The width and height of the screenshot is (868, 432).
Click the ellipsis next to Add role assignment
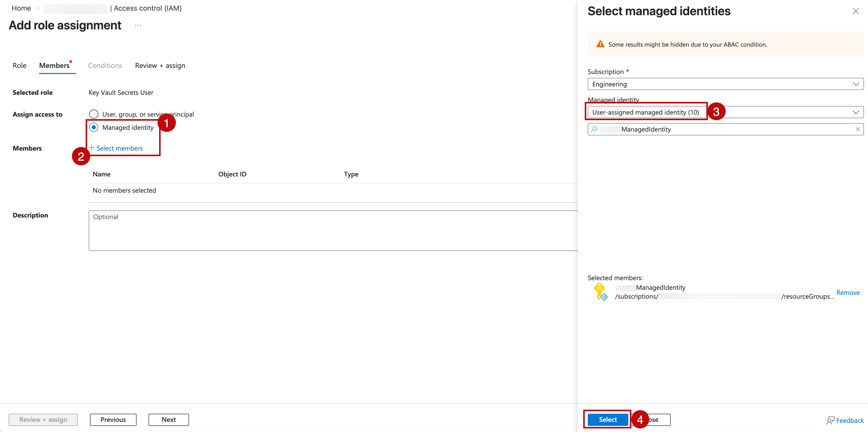138,25
